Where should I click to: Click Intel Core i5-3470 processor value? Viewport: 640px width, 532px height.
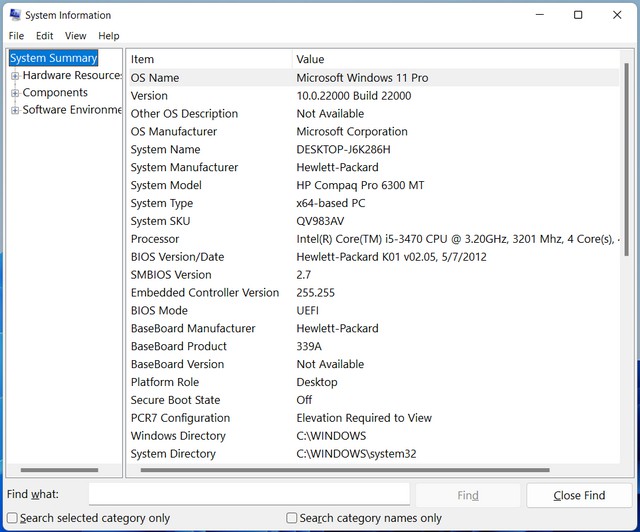click(x=458, y=239)
